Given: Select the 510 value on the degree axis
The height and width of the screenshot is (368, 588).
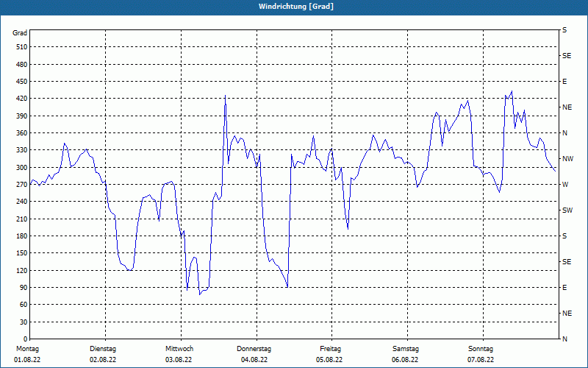Looking at the screenshot, I should coord(21,47).
